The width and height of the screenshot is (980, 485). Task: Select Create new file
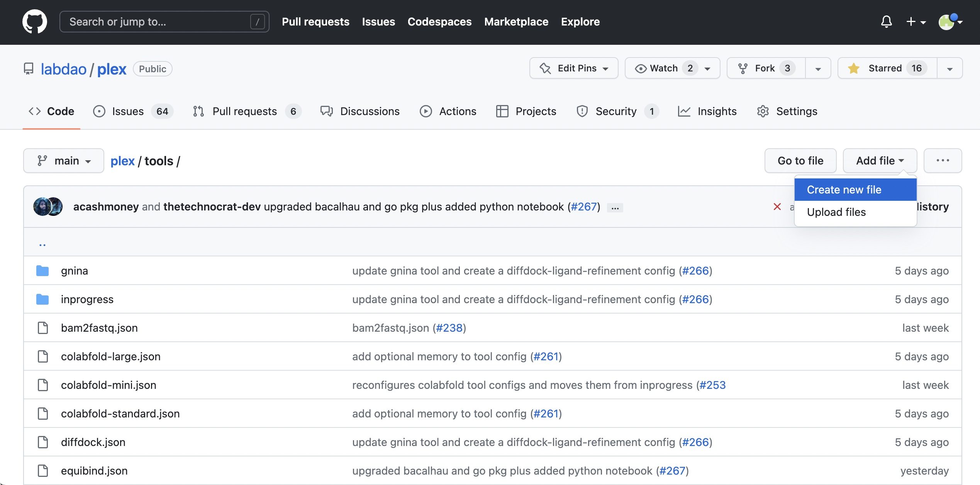(x=856, y=190)
